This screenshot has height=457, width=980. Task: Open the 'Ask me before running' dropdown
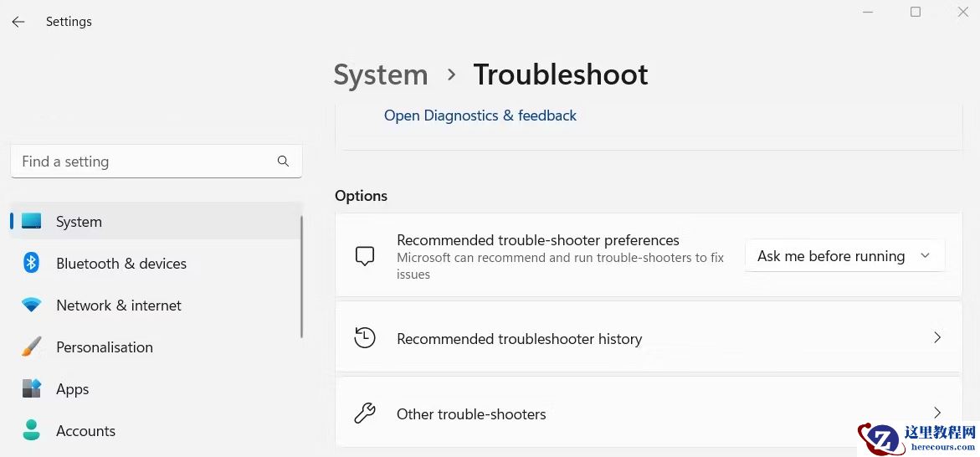click(x=844, y=256)
